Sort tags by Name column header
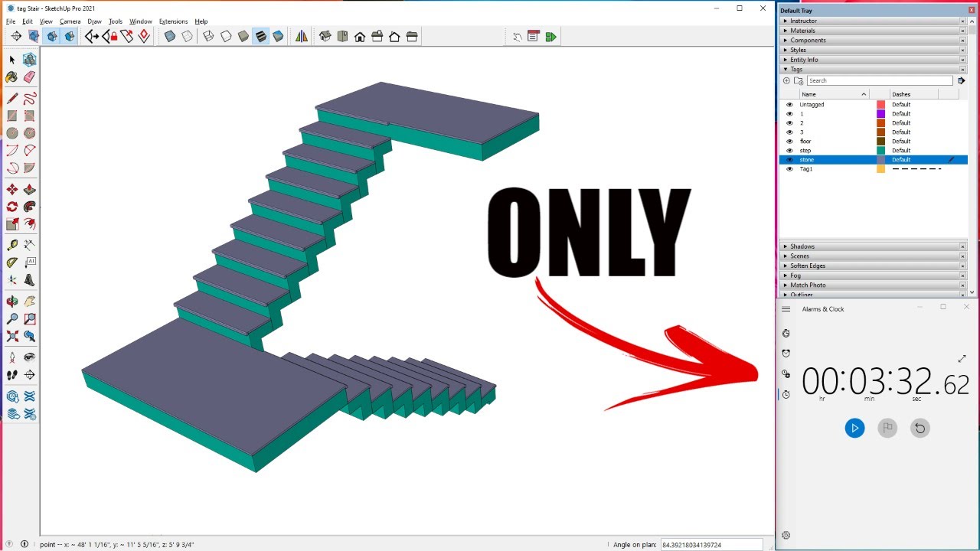Viewport: 980px width, 551px height. [x=834, y=94]
